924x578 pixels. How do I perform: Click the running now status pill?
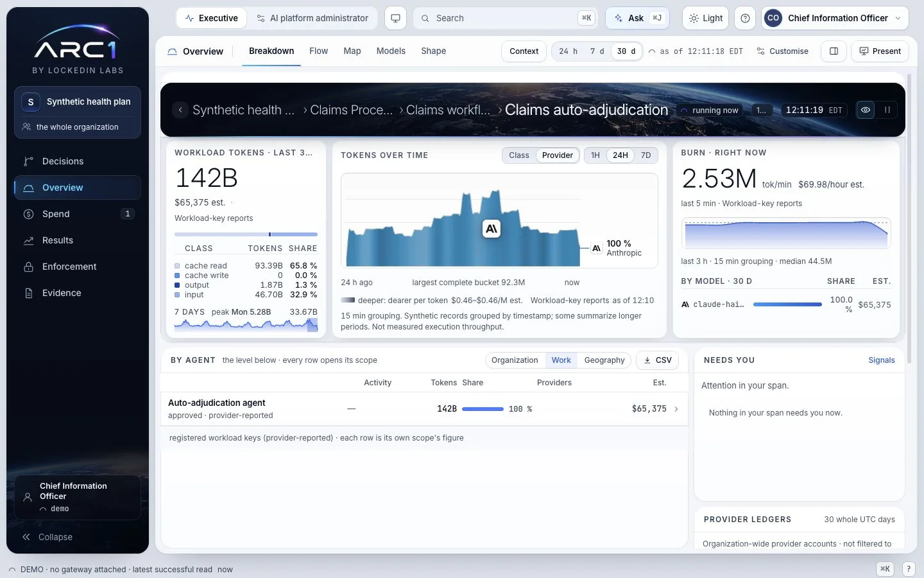(x=710, y=110)
